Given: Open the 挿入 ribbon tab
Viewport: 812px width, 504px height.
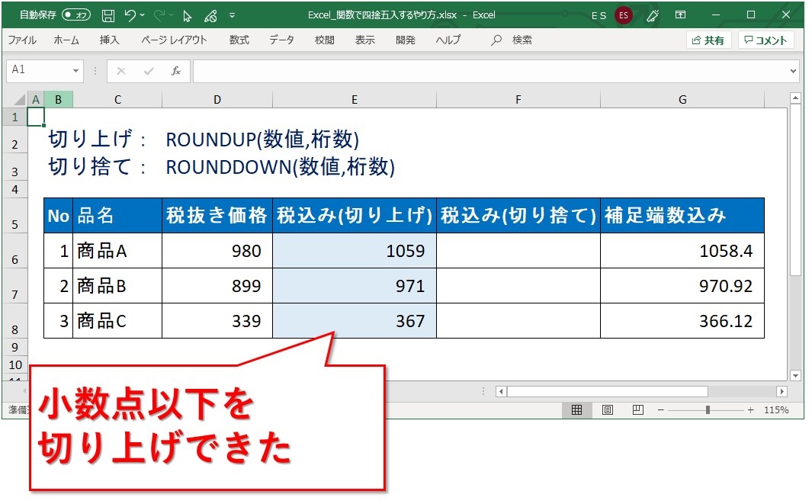Looking at the screenshot, I should coord(109,40).
